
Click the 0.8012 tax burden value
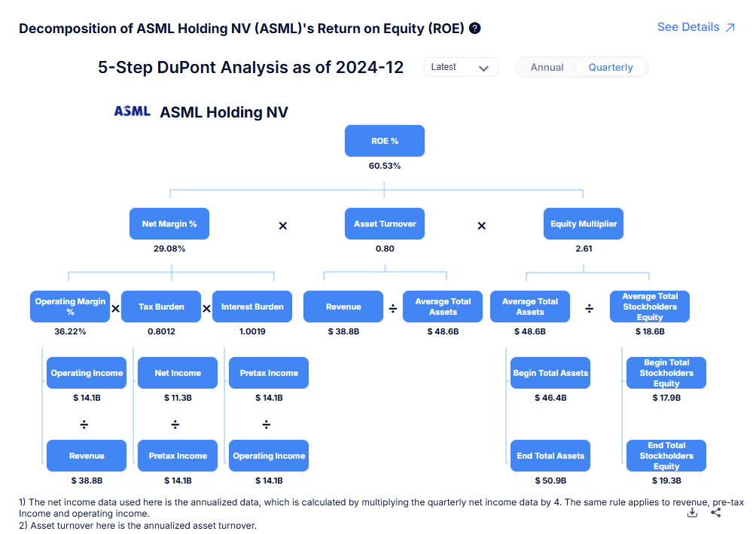pyautogui.click(x=161, y=331)
